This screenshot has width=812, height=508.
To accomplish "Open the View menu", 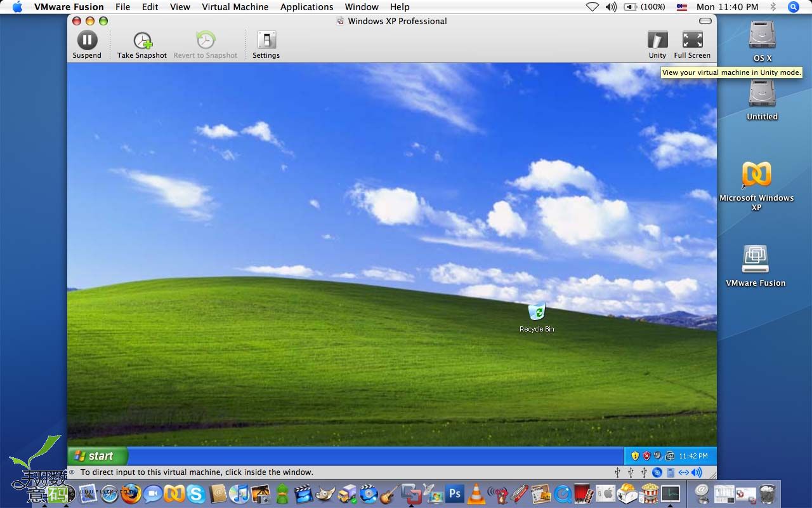I will 180,7.
